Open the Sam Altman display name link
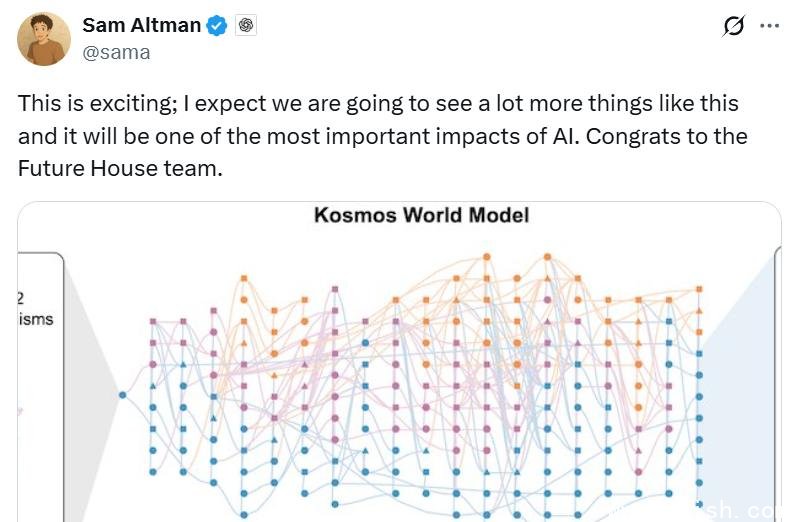This screenshot has height=522, width=792. point(141,26)
